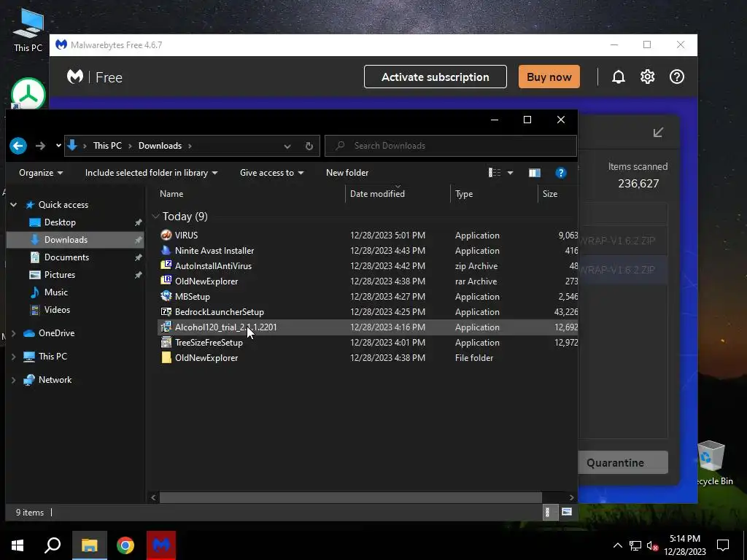Select BedrockLauncherSetup file
Screen dimensions: 747x560
pyautogui.click(x=219, y=312)
